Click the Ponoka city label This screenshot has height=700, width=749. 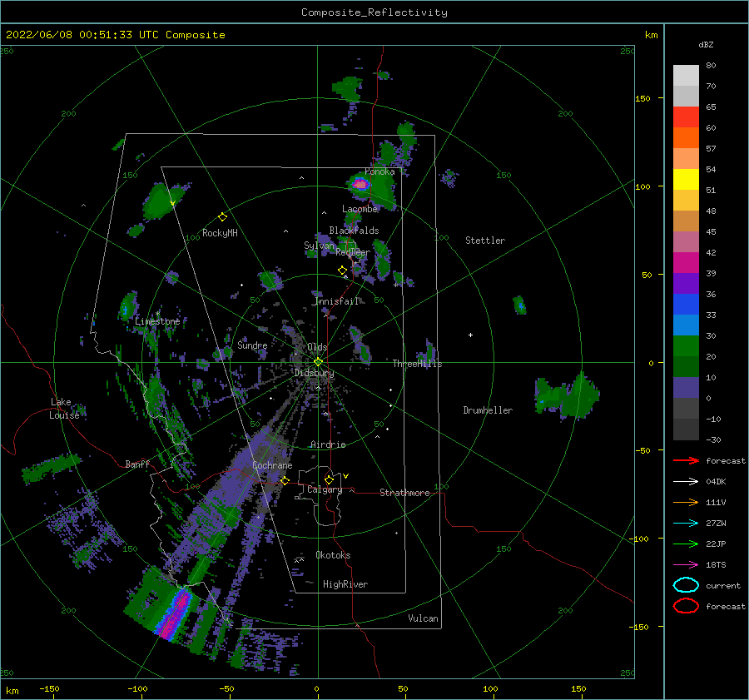[x=379, y=171]
